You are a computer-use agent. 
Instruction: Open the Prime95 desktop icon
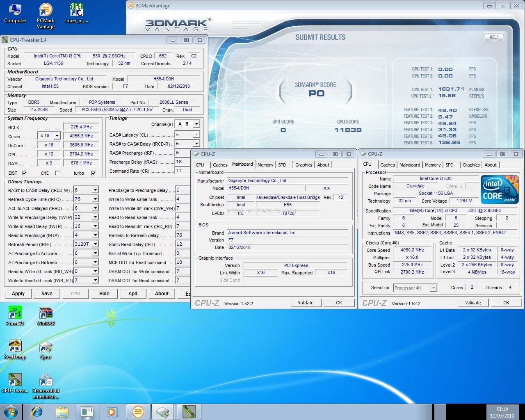(15, 316)
